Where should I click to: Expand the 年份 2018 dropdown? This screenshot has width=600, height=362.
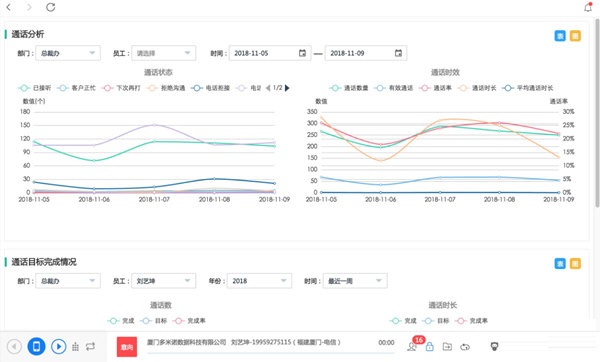click(259, 281)
